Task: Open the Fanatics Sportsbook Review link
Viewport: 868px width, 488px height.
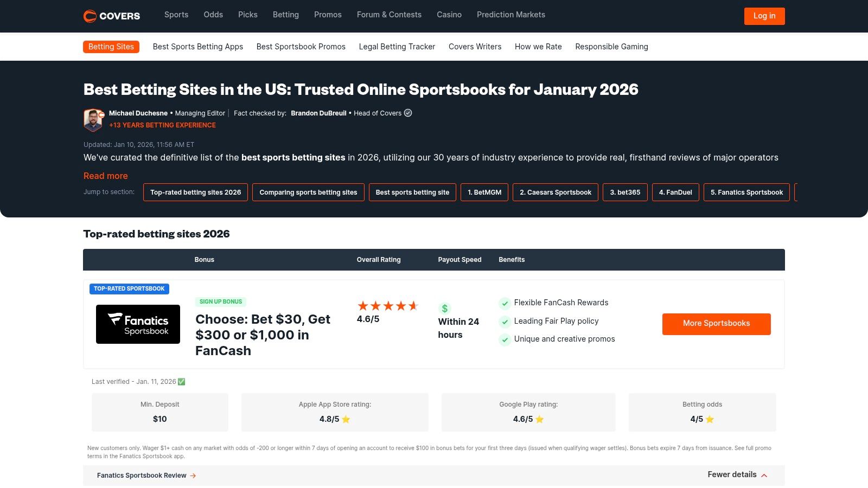Action: [x=142, y=476]
